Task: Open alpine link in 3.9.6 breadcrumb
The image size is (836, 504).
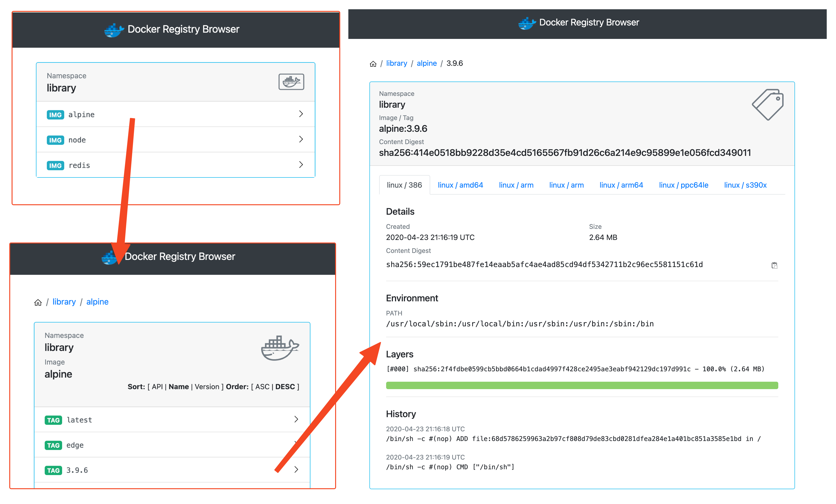Action: tap(426, 63)
